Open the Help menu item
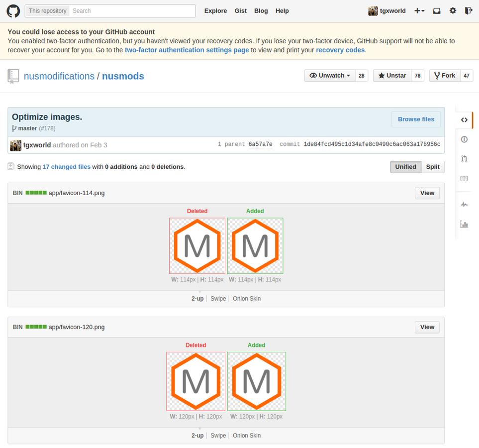The image size is (479, 448). (x=282, y=11)
